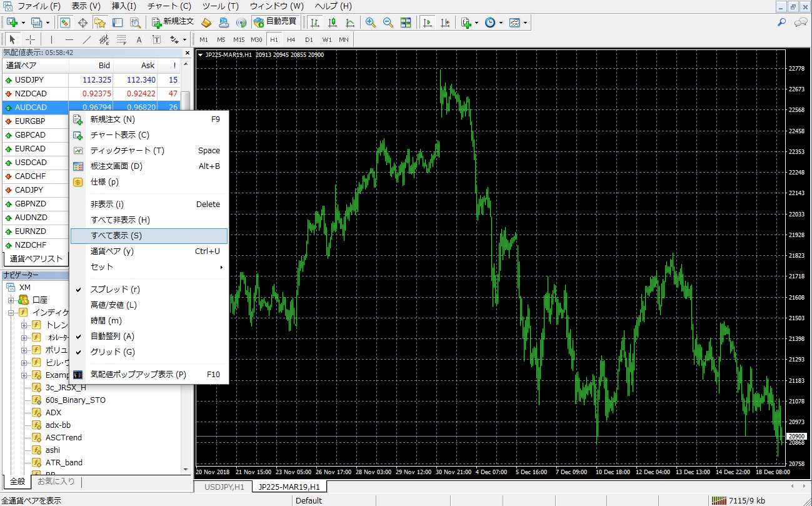This screenshot has width=812, height=506.
Task: Toggle グリッド (G) grid option
Action: (x=113, y=352)
